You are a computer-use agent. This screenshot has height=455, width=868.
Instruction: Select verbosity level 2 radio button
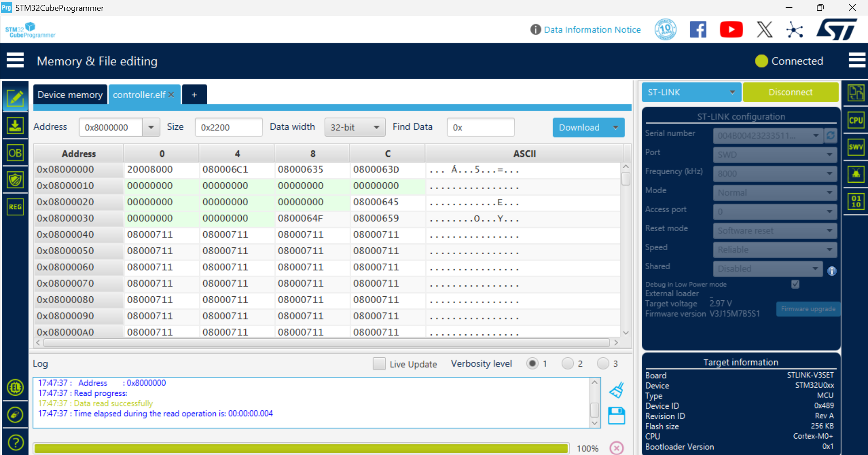pos(568,364)
